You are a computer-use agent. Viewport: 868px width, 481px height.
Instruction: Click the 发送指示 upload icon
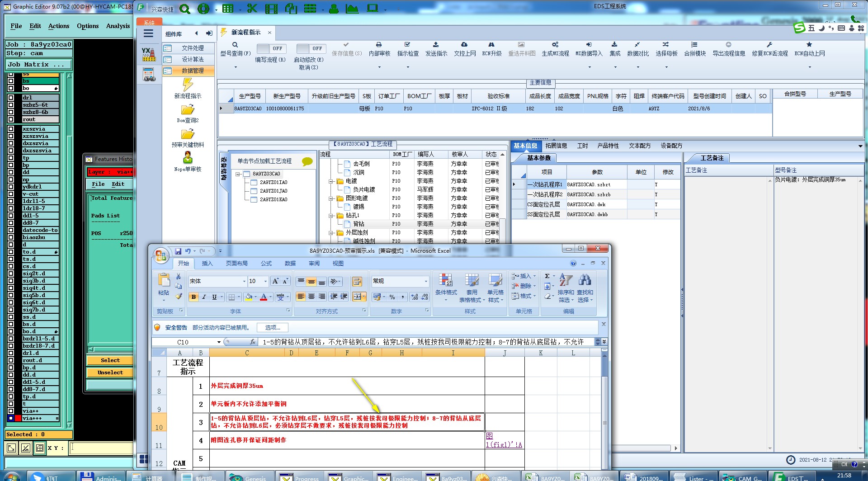(x=436, y=45)
